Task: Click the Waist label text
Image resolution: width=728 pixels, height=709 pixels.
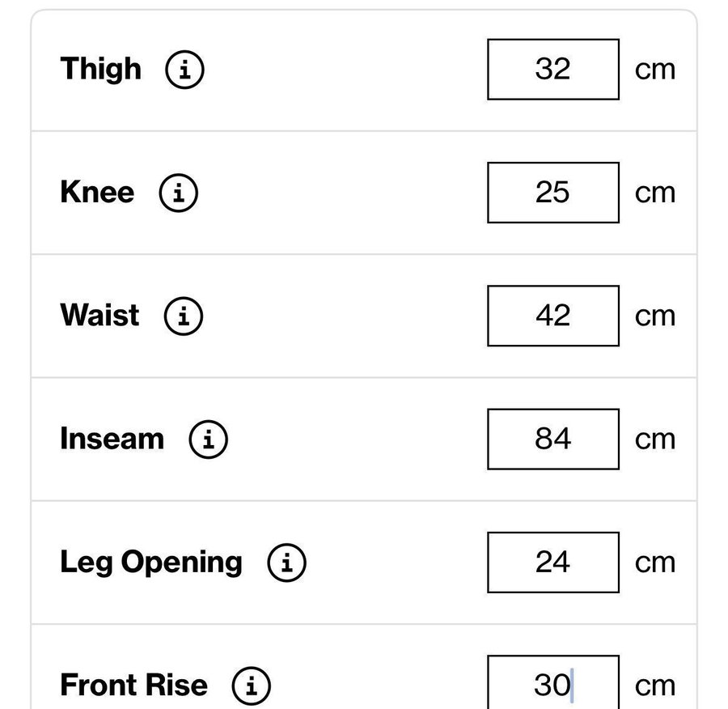Action: 99,316
